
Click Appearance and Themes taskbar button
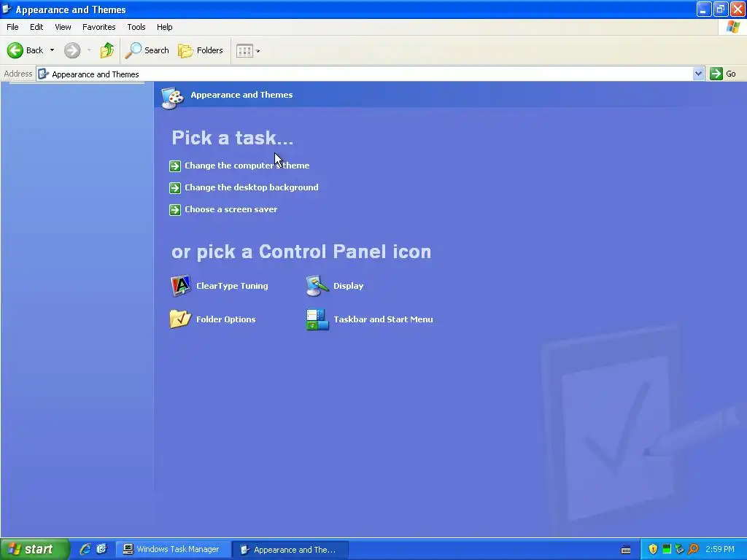point(290,550)
